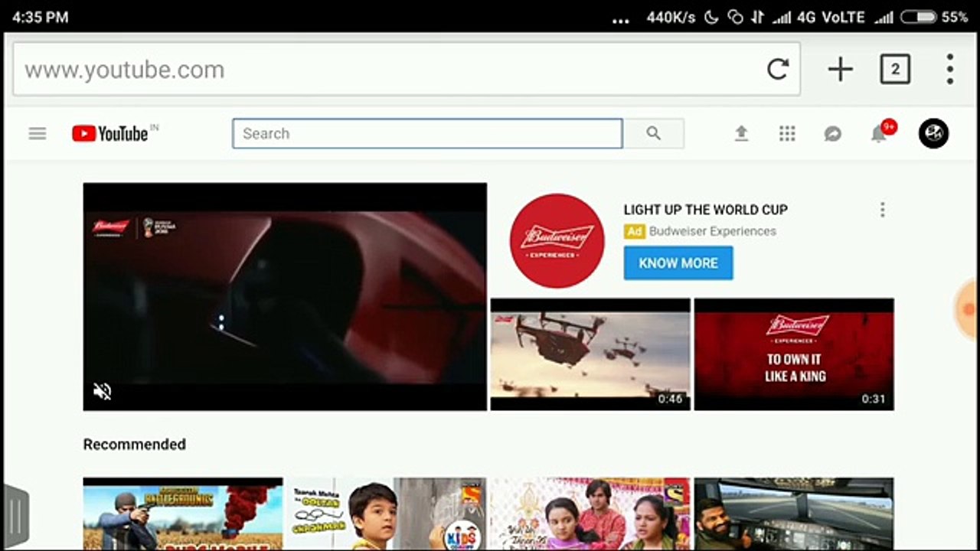The width and height of the screenshot is (980, 551).
Task: Open the ad options three-dot menu
Action: (883, 210)
